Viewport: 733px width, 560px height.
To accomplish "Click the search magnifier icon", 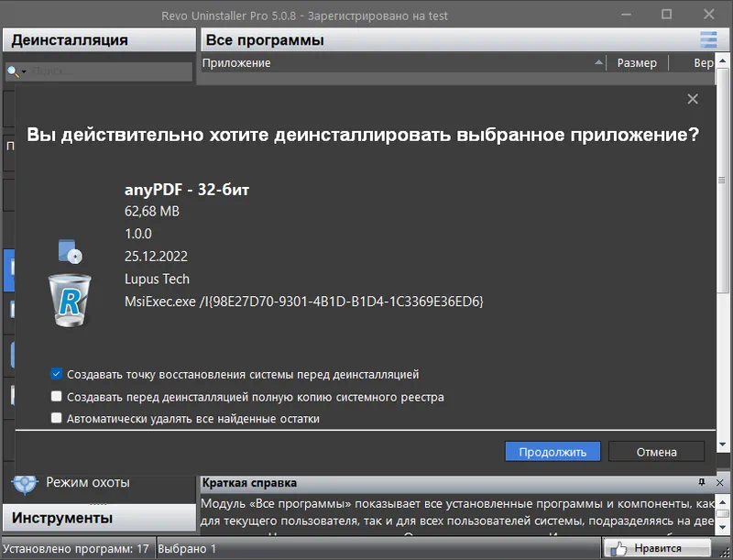I will (x=13, y=71).
